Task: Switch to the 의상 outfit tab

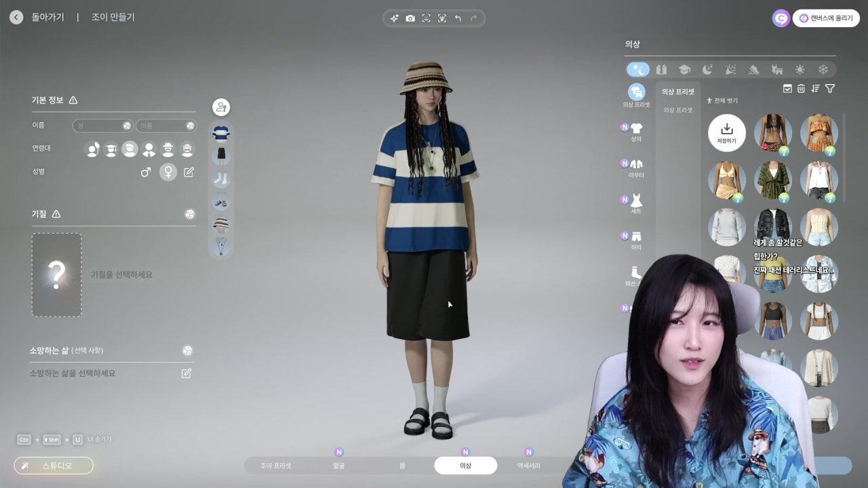Action: coord(465,466)
